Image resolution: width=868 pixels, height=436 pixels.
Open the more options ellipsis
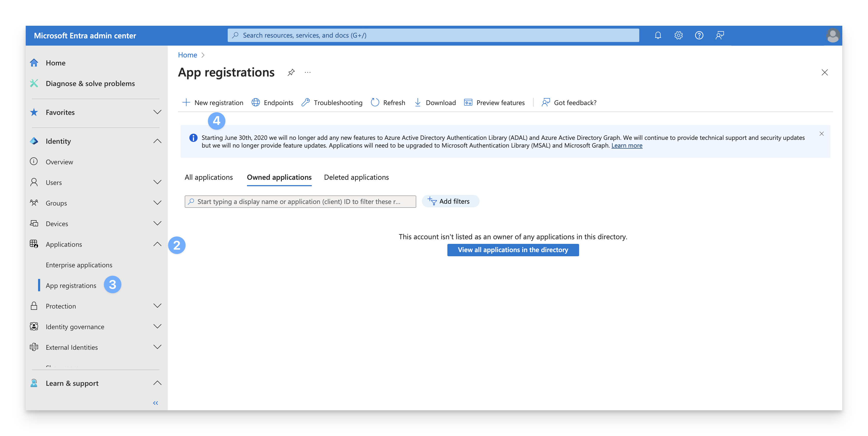pos(308,72)
